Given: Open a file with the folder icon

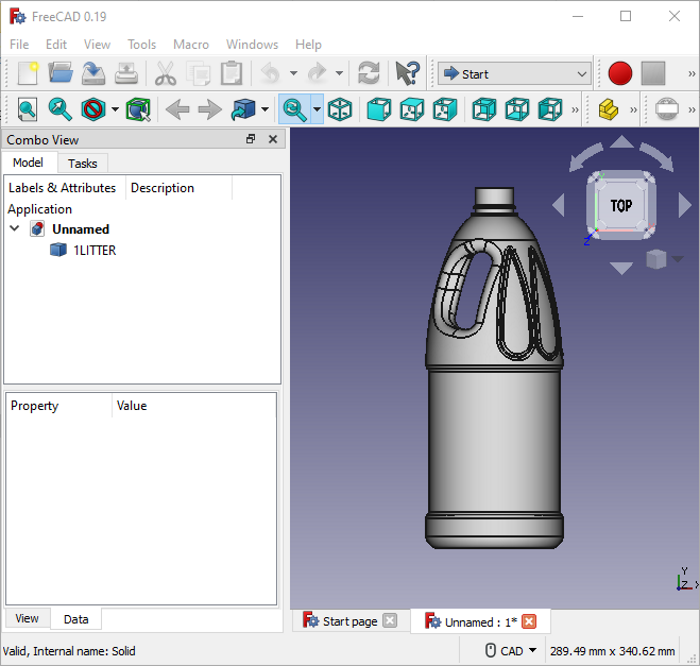Looking at the screenshot, I should click(x=61, y=74).
